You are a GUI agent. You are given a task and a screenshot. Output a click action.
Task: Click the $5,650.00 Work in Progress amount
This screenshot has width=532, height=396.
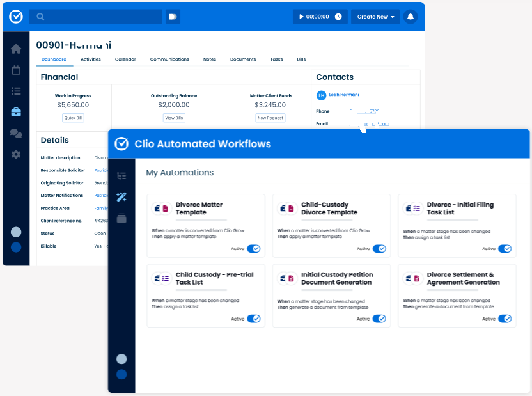point(73,105)
